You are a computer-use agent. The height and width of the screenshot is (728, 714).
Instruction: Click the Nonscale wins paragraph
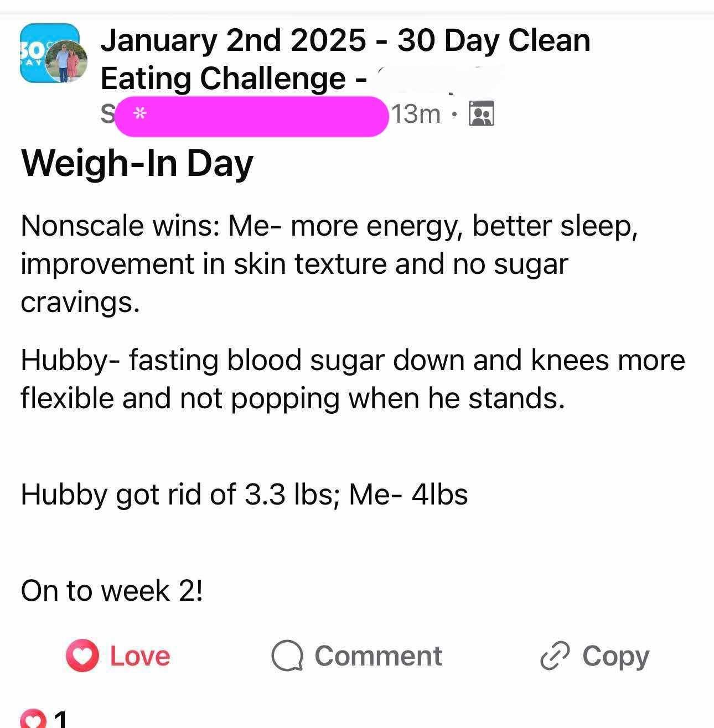329,263
